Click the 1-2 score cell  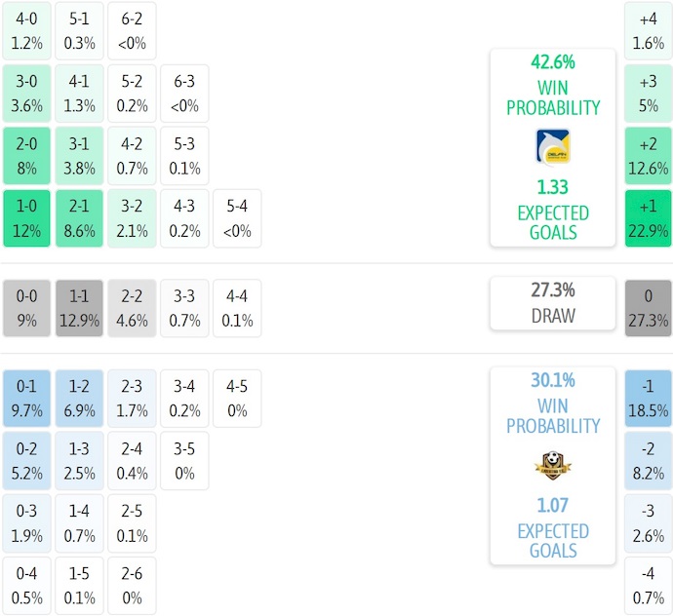tap(79, 399)
